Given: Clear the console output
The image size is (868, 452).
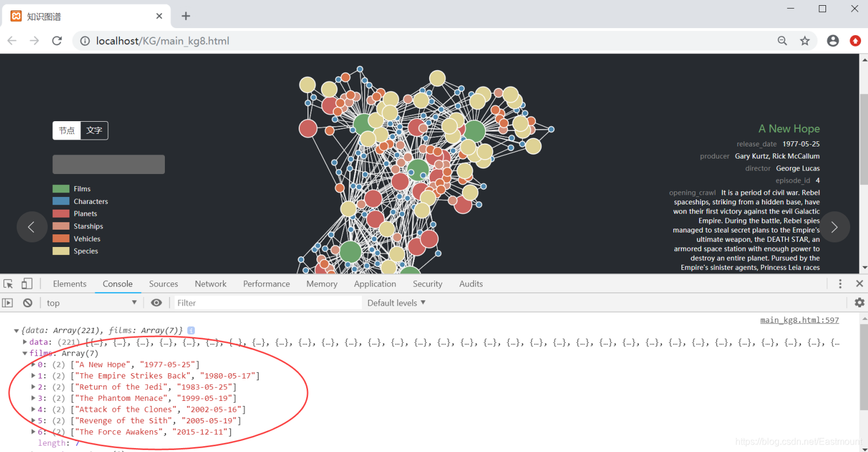Looking at the screenshot, I should 28,303.
